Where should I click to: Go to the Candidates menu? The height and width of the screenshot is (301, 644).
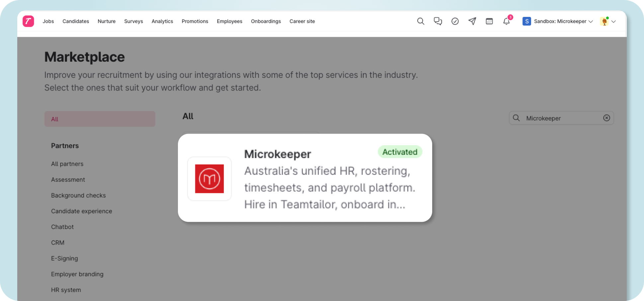[76, 21]
